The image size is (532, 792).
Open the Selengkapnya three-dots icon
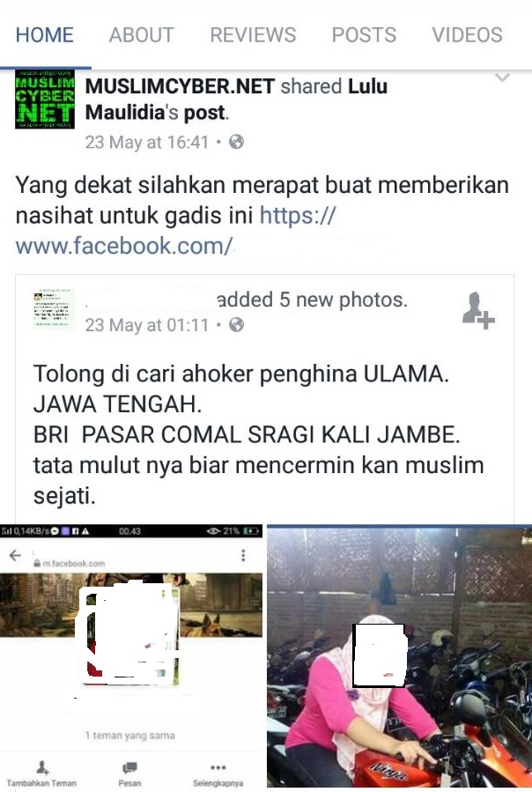218,767
